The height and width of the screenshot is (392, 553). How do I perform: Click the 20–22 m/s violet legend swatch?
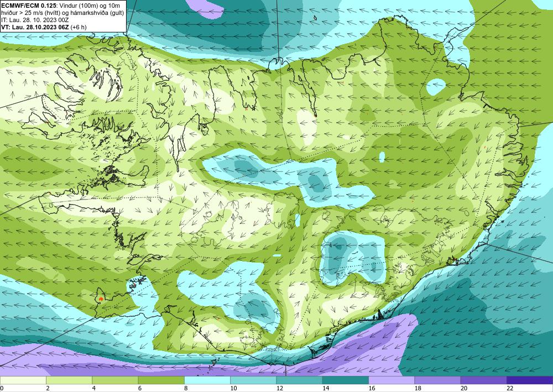[484, 380]
